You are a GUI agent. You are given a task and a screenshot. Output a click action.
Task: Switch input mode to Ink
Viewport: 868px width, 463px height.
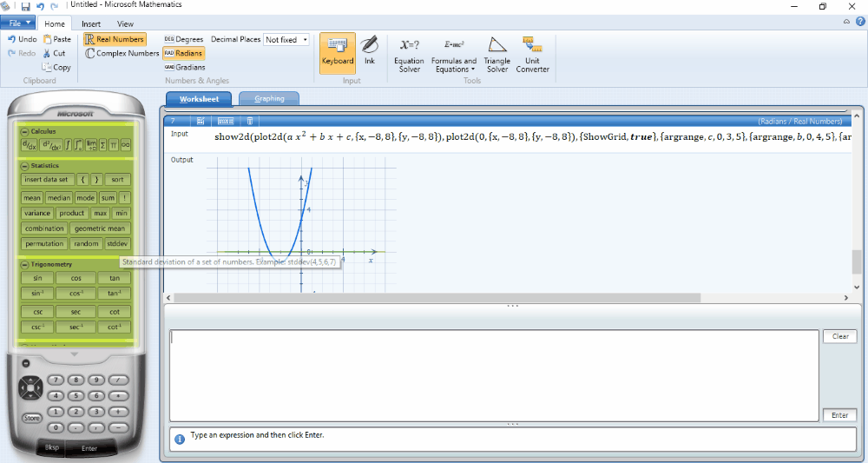pos(369,52)
